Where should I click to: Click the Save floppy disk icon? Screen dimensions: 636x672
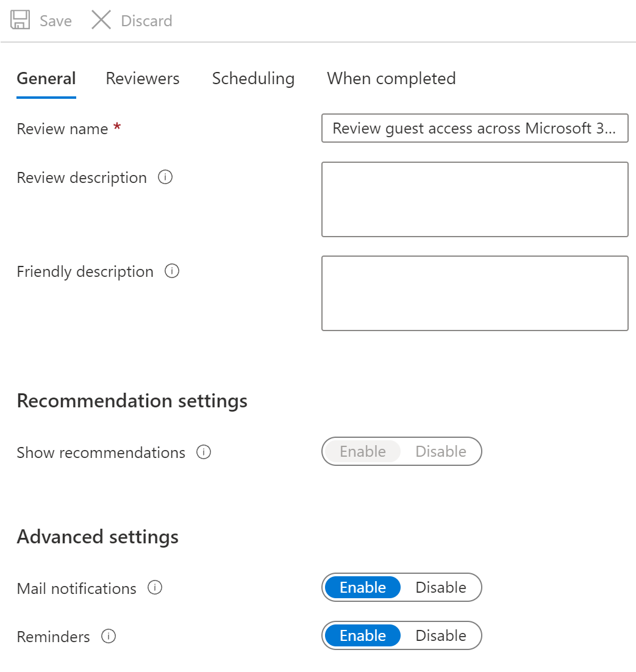20,20
